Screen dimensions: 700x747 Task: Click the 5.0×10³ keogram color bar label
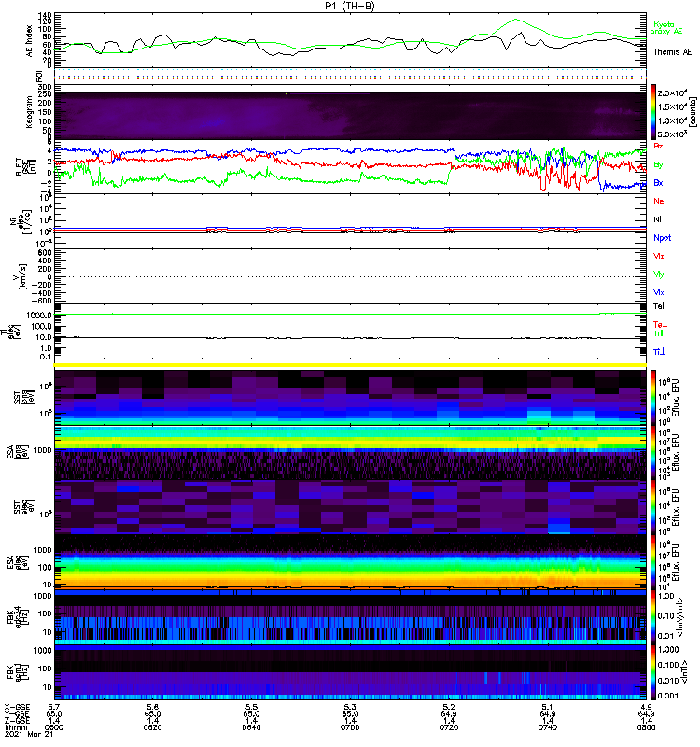point(672,134)
